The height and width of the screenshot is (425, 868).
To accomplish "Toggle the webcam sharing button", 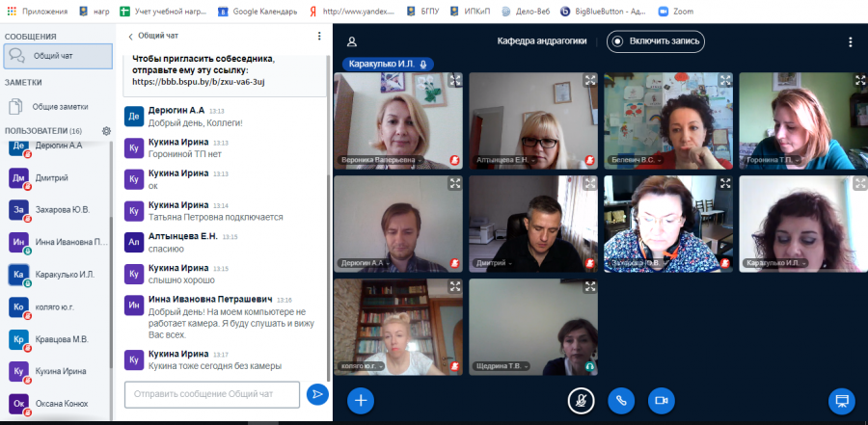I will (661, 401).
